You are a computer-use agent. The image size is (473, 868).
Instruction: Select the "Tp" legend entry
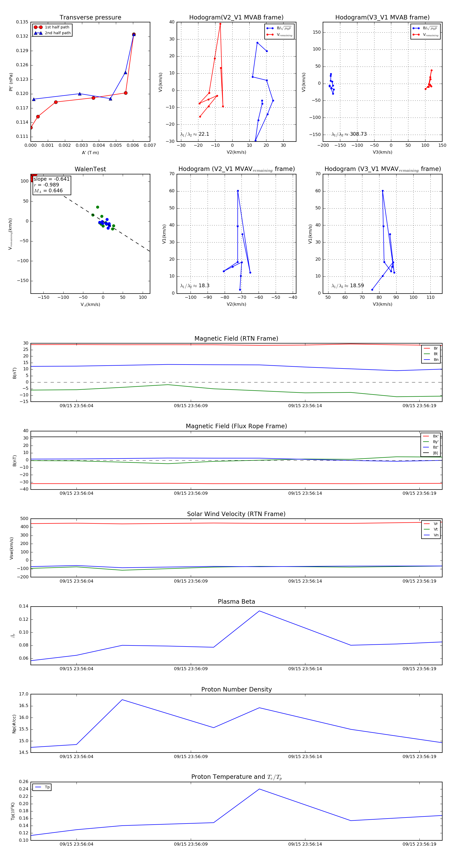click(x=42, y=788)
